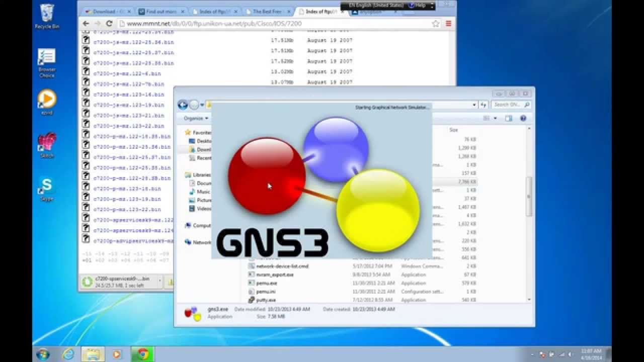Launch the Skitch desktop shortcut
The width and height of the screenshot is (644, 362).
[47, 145]
